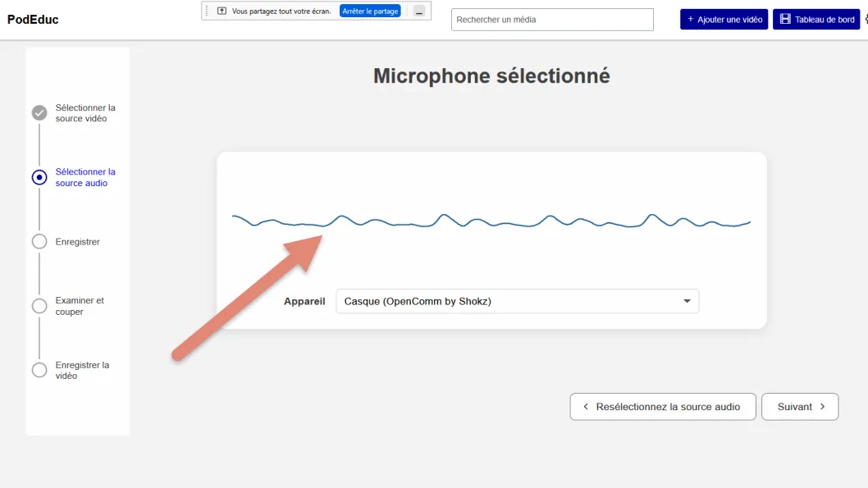Image resolution: width=868 pixels, height=488 pixels.
Task: Click the Enregistrer step label
Action: (77, 242)
